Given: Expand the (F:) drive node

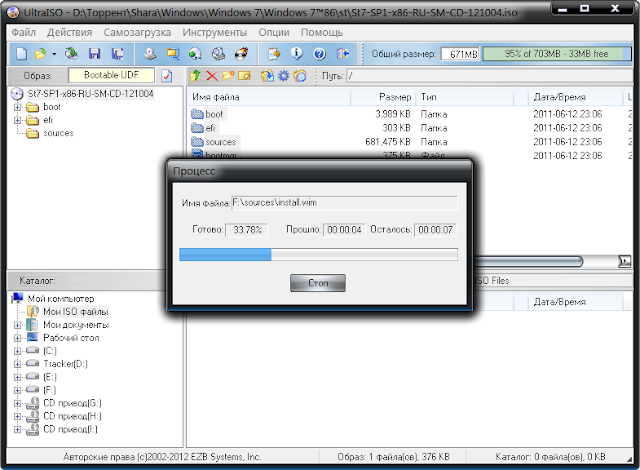Looking at the screenshot, I should coord(17,390).
